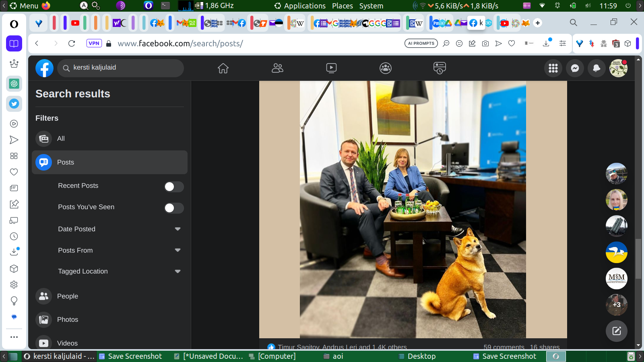Open the 59 comments link
Image resolution: width=644 pixels, height=362 pixels.
point(504,347)
